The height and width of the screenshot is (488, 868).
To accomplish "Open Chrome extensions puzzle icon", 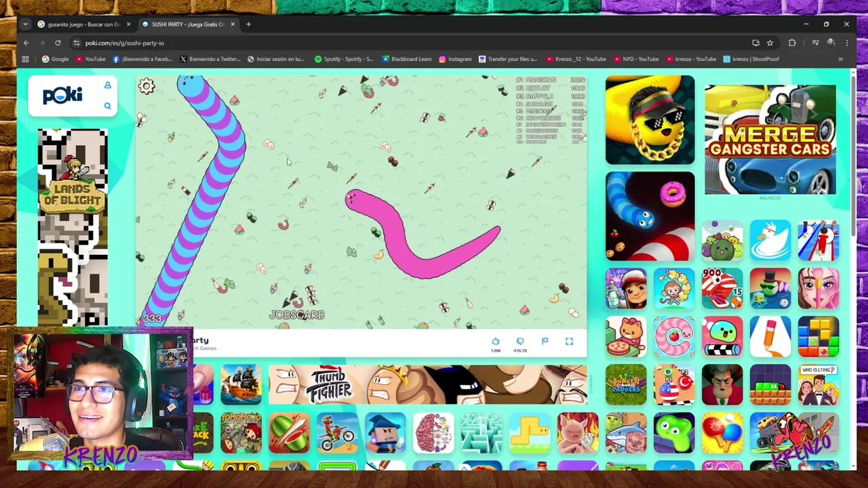I will (792, 43).
